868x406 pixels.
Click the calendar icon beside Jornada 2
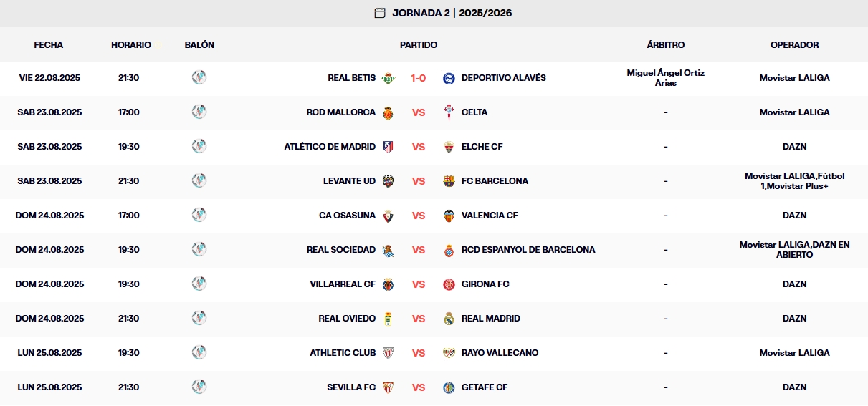pos(380,13)
